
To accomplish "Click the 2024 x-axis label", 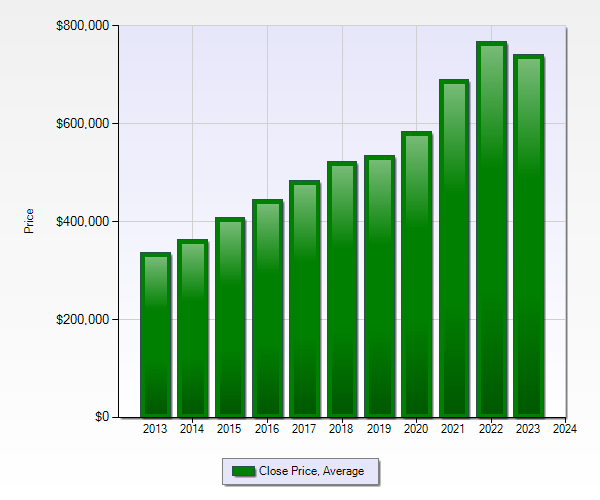I will (565, 429).
